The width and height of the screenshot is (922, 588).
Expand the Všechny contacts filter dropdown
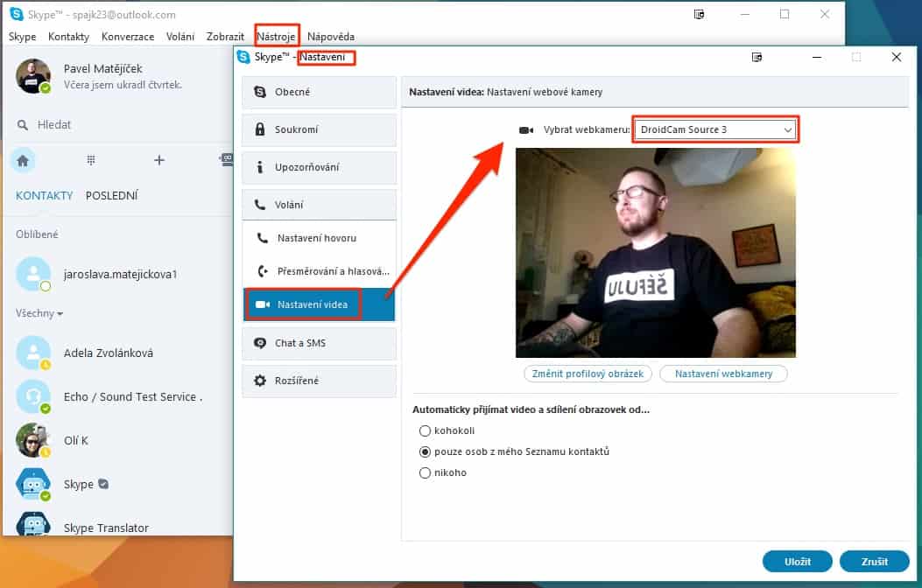pos(39,313)
